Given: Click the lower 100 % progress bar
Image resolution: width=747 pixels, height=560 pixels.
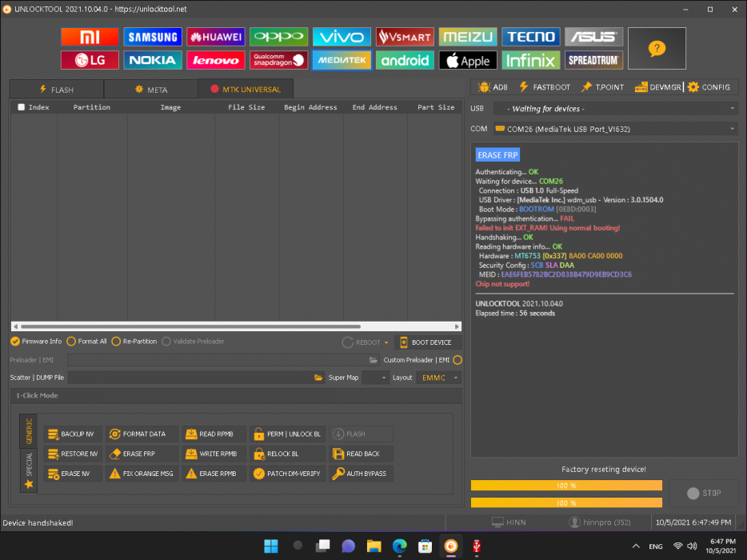Looking at the screenshot, I should click(566, 503).
